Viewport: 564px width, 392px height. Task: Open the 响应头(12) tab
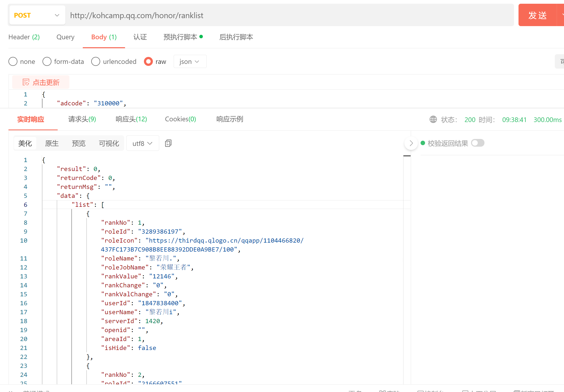coord(131,119)
